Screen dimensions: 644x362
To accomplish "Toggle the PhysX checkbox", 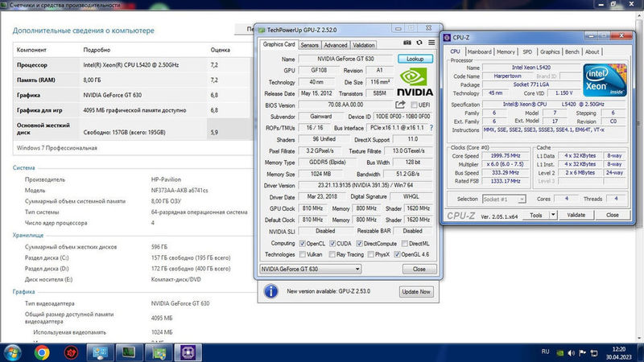I will (x=371, y=254).
